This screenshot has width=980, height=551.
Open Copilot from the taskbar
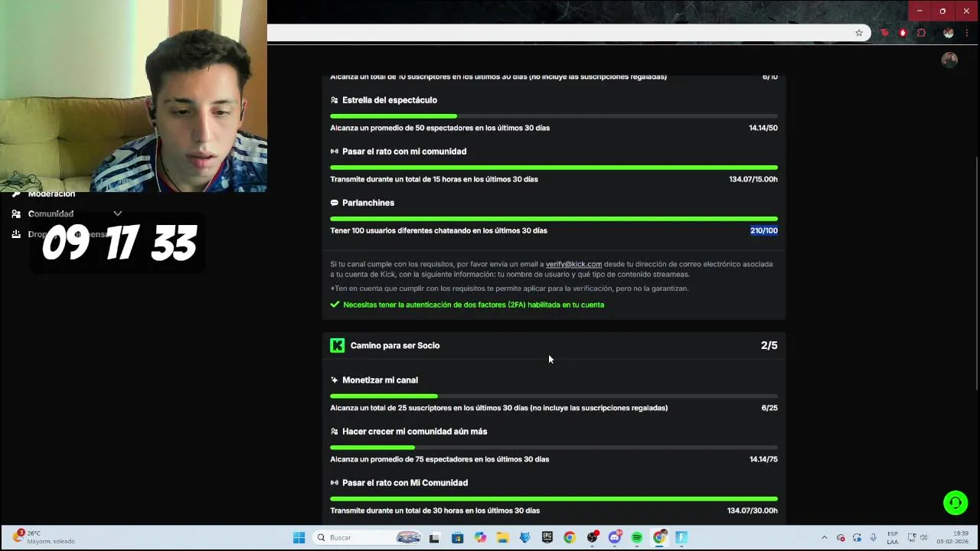pyautogui.click(x=480, y=538)
